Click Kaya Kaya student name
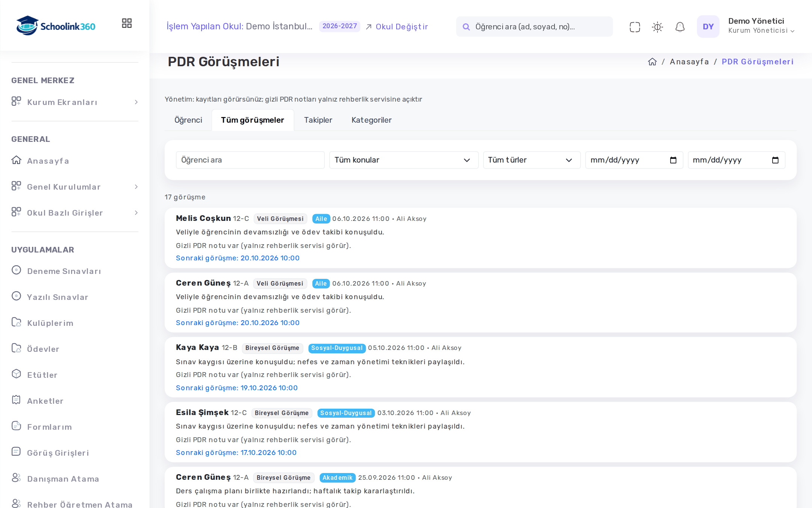Viewport: 812px width, 508px height. (x=197, y=347)
